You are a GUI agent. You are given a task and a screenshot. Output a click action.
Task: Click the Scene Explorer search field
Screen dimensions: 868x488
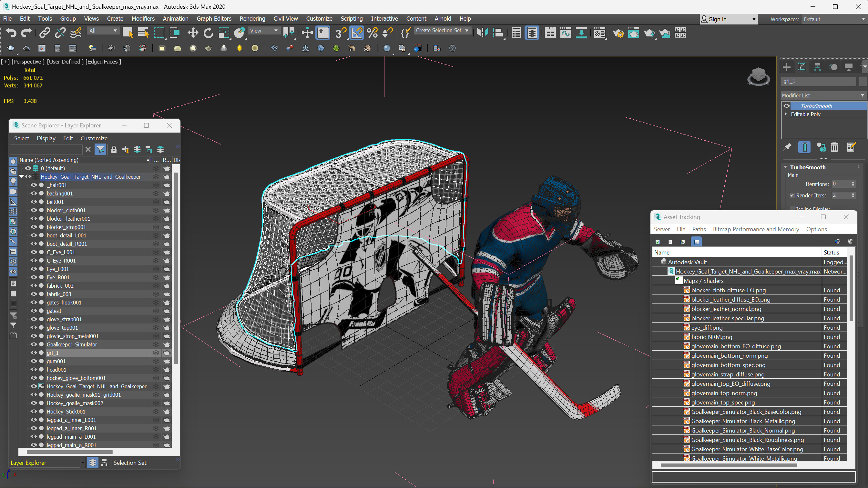coord(46,149)
